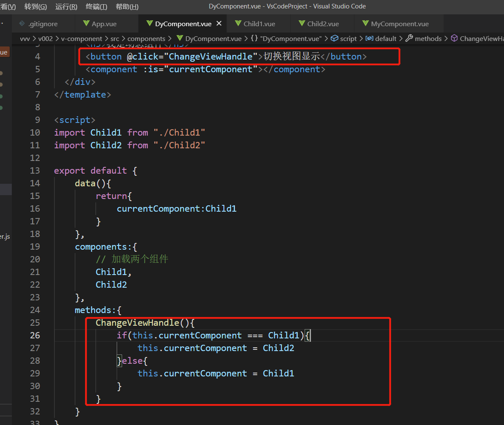
Task: Open the 转到(G) menu
Action: click(x=35, y=7)
